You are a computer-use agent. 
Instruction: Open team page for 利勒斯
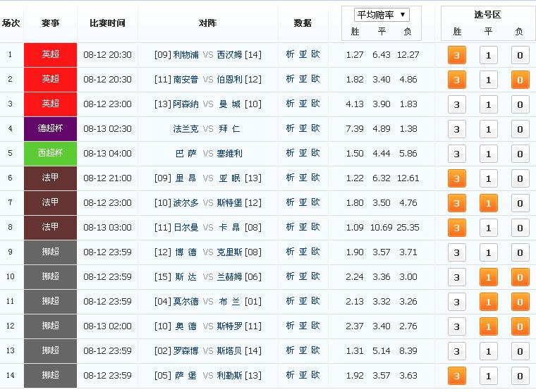229,376
